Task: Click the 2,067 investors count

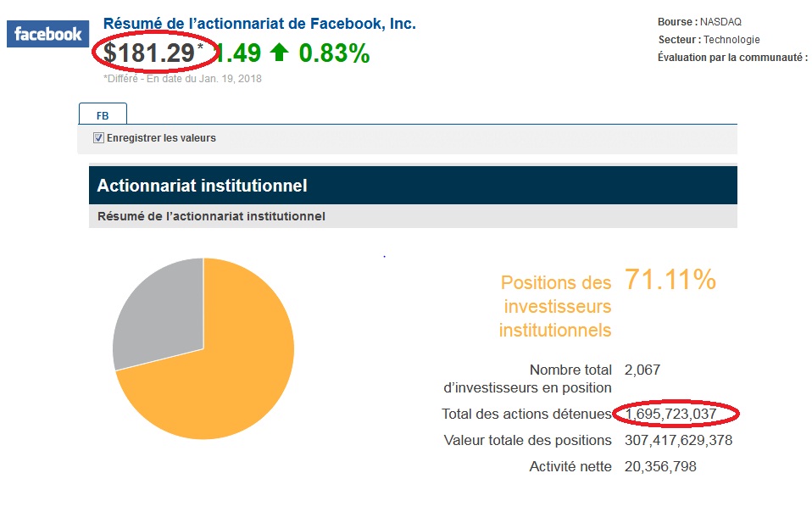Action: click(x=642, y=370)
